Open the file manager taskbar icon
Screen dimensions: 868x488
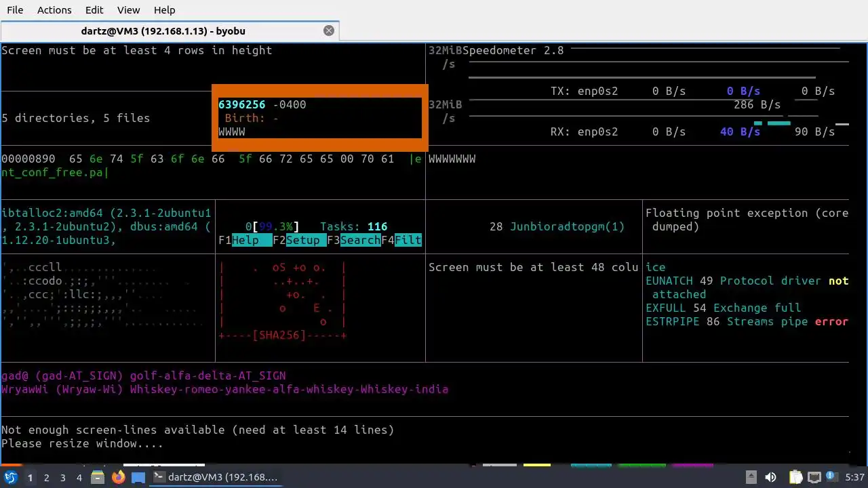(98, 477)
